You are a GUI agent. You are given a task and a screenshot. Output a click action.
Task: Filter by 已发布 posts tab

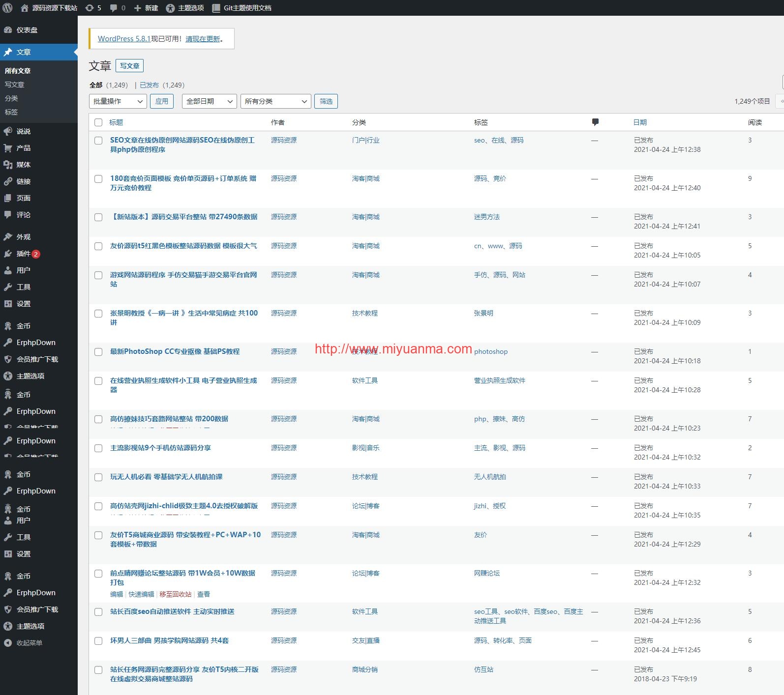[x=150, y=85]
